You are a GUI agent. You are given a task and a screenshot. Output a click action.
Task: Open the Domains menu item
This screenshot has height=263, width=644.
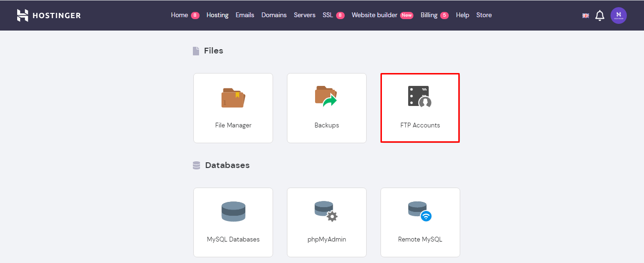pos(274,15)
